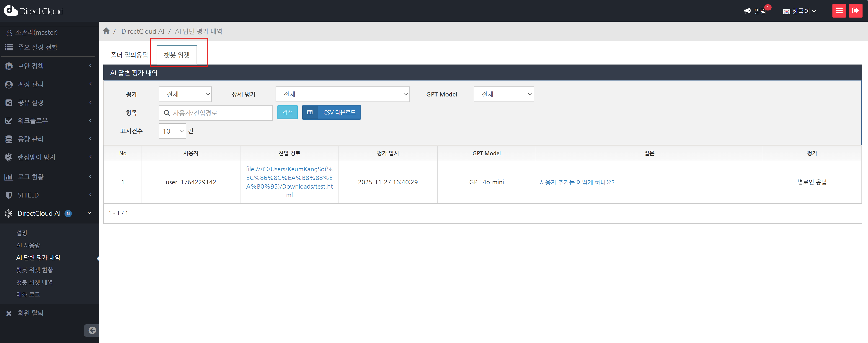Switch to 폴더 질의응답 tab
The width and height of the screenshot is (868, 343).
[129, 55]
